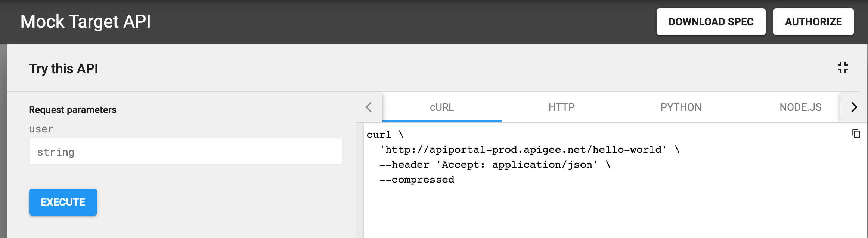868x238 pixels.
Task: Open the AUTHORIZE dialog
Action: click(x=813, y=21)
